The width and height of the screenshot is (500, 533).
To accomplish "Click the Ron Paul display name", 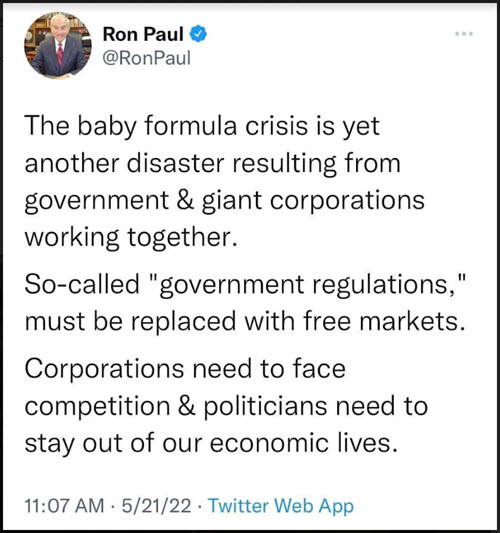I will tap(143, 34).
